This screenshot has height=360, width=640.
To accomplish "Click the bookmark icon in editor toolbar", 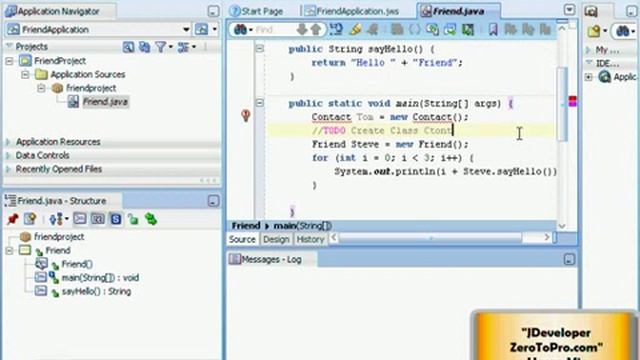I will [493, 29].
